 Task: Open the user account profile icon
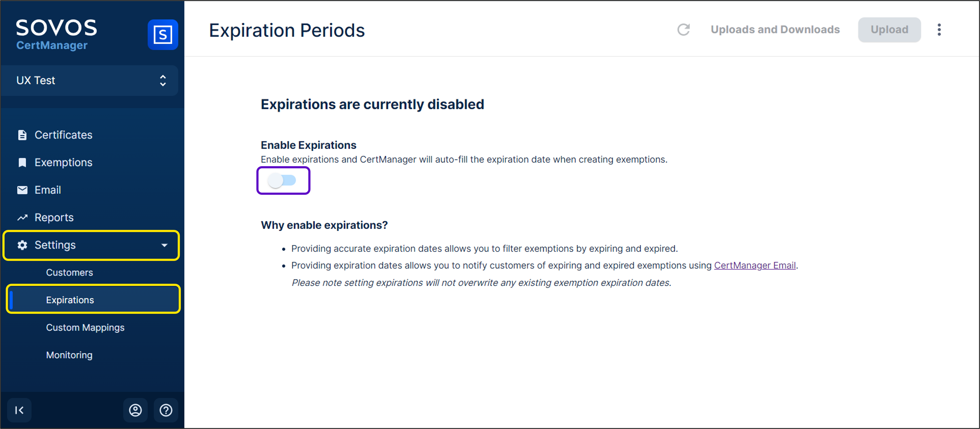135,410
